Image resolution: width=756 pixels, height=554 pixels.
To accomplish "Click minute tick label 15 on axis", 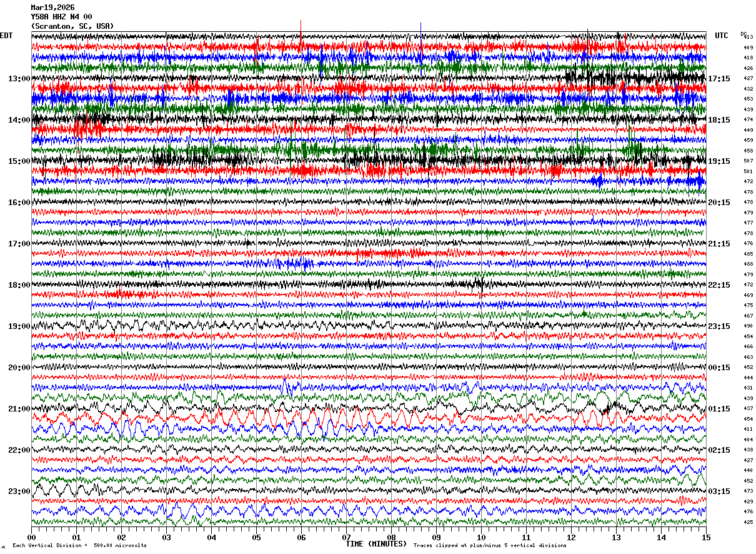I will (x=706, y=537).
